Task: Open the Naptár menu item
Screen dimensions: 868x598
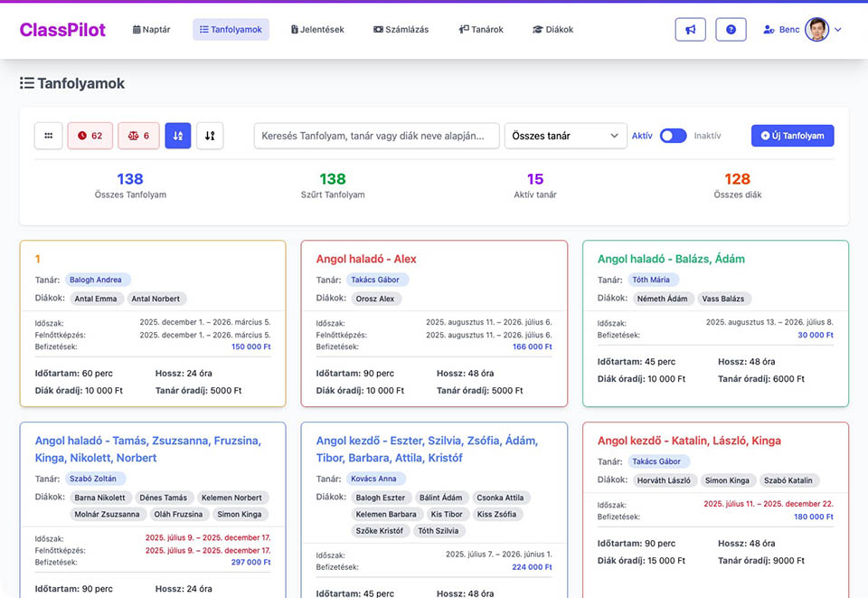Action: click(151, 30)
